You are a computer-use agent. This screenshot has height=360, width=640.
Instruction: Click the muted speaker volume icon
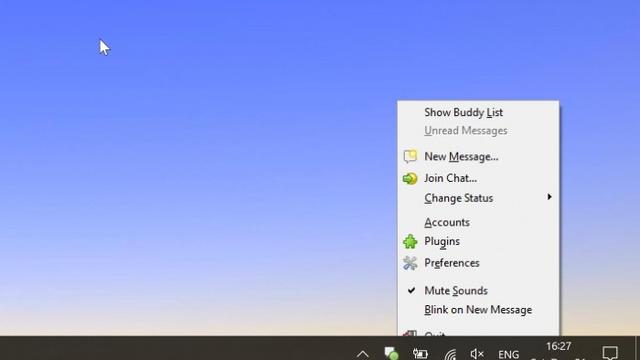tap(477, 354)
